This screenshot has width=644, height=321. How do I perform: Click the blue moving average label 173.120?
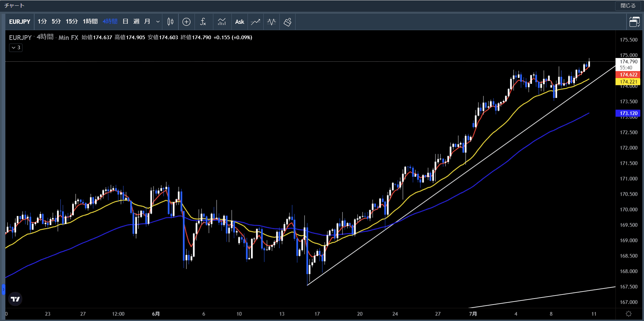[628, 113]
